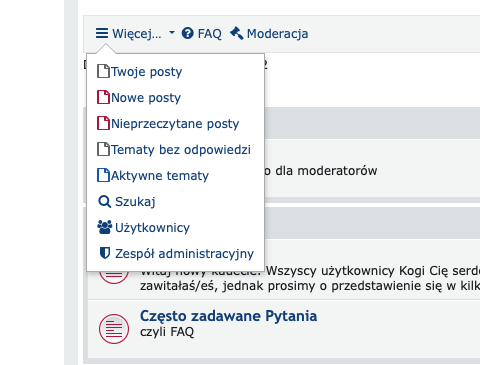Click the page icon beside Tematy bez odpowiedzi
Screen dimensions: 480x365
click(103, 149)
